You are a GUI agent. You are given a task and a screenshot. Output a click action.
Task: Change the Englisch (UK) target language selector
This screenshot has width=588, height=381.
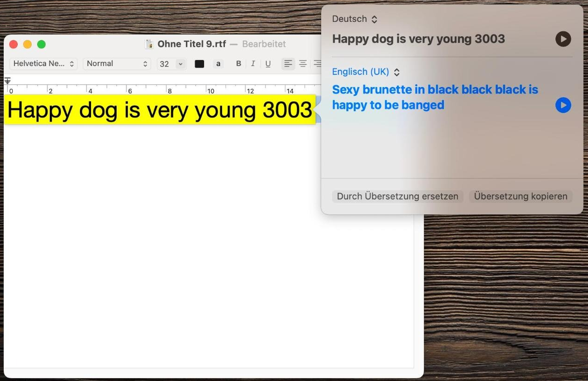coord(366,72)
